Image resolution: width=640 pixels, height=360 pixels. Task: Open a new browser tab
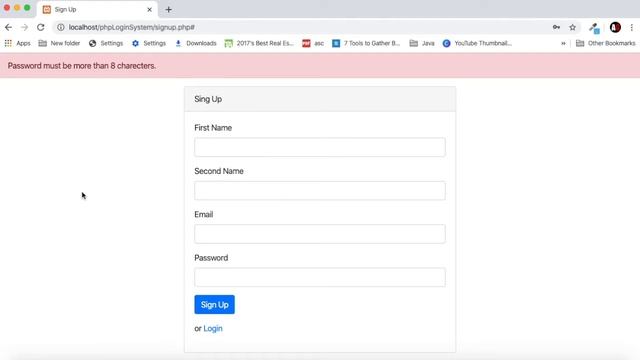[x=169, y=9]
